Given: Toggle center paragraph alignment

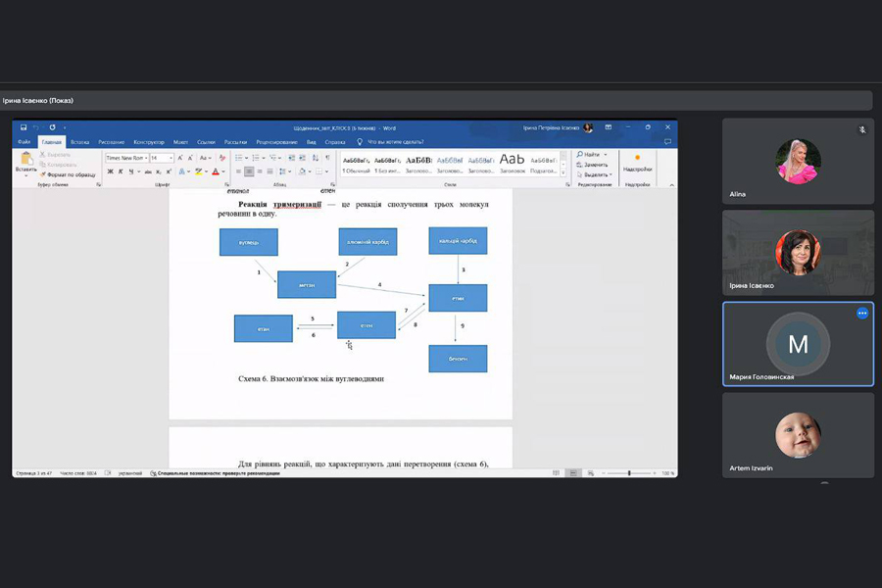Looking at the screenshot, I should [249, 171].
